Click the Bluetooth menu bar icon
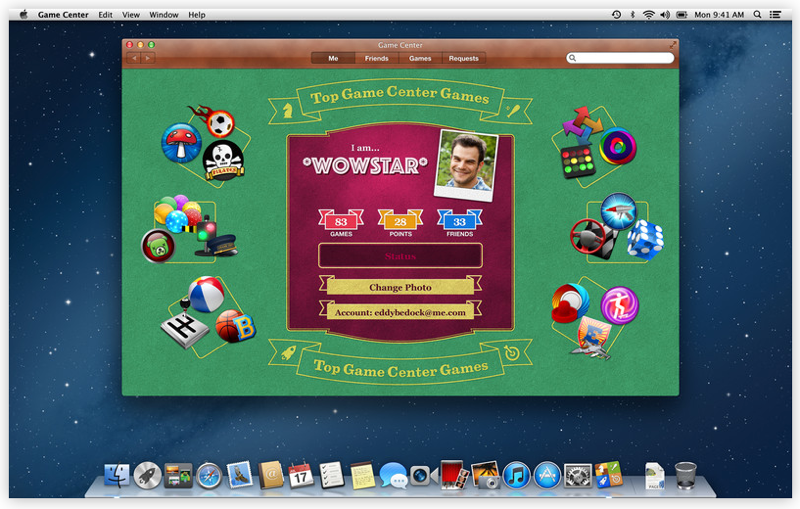 (x=633, y=15)
